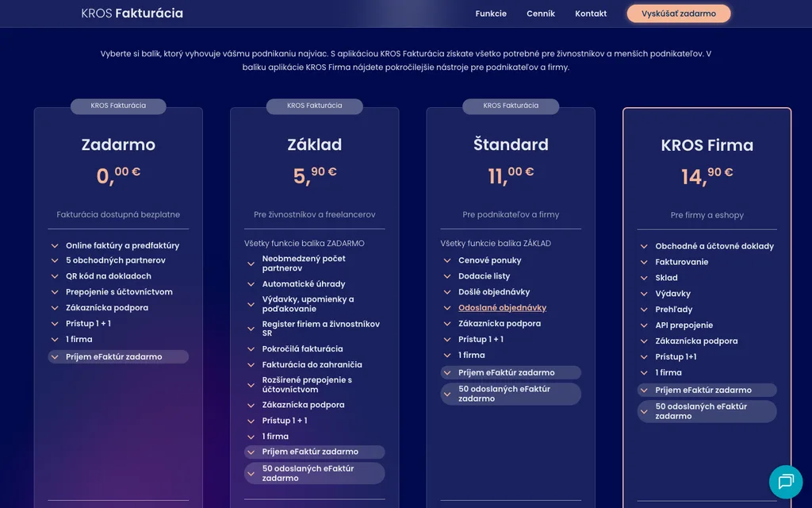Expand the chevron beside Automatické úhrady
Screen dimensions: 812x508
251,284
